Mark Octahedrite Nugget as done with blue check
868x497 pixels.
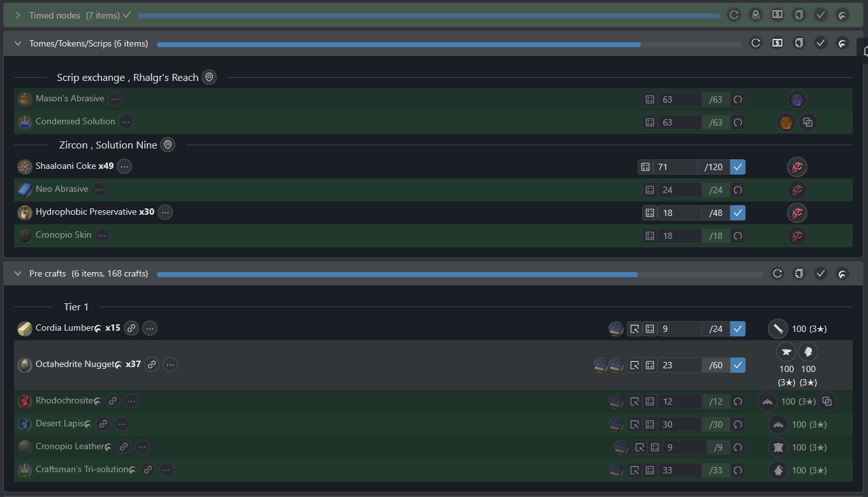pyautogui.click(x=738, y=365)
